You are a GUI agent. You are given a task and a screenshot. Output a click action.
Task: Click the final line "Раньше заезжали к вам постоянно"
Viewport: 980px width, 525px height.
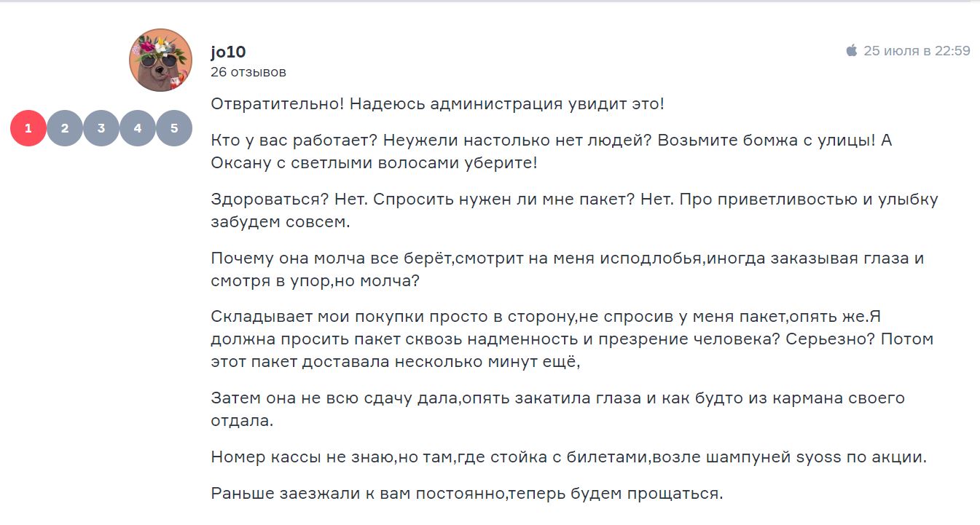[x=466, y=494]
